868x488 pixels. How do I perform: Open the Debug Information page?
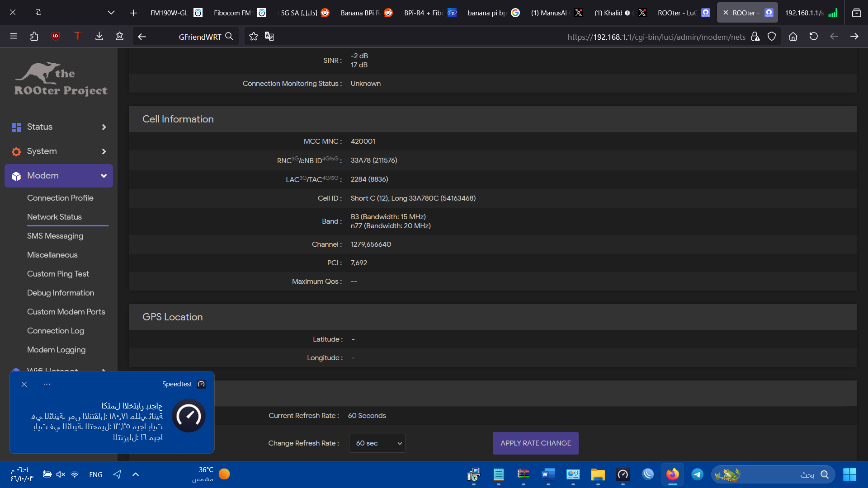61,293
